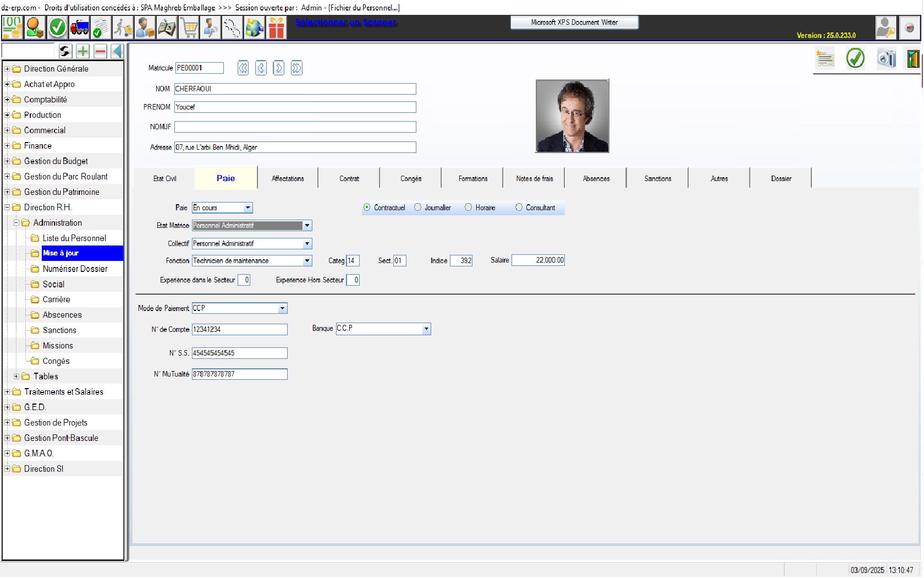Choose the Consultant radio option
This screenshot has height=578, width=924.
tap(519, 208)
